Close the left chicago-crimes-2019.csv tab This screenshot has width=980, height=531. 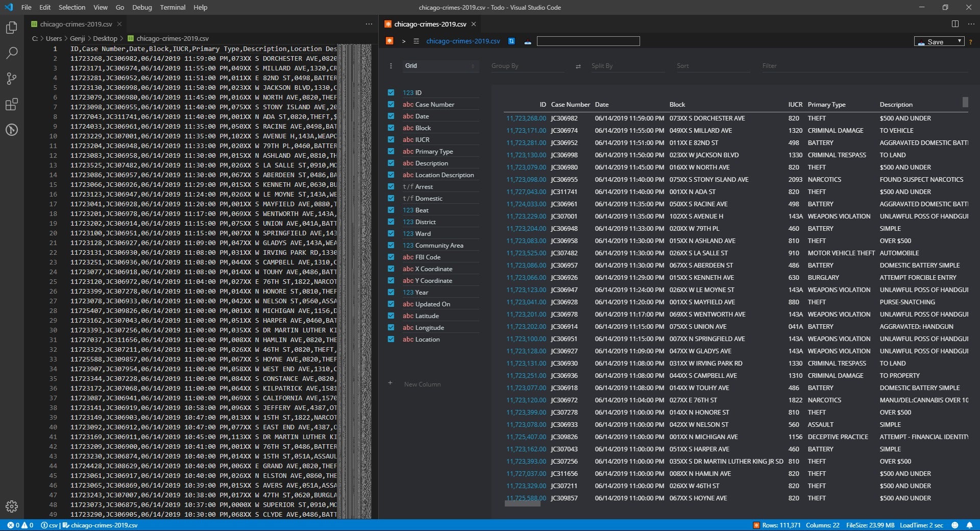coord(119,24)
